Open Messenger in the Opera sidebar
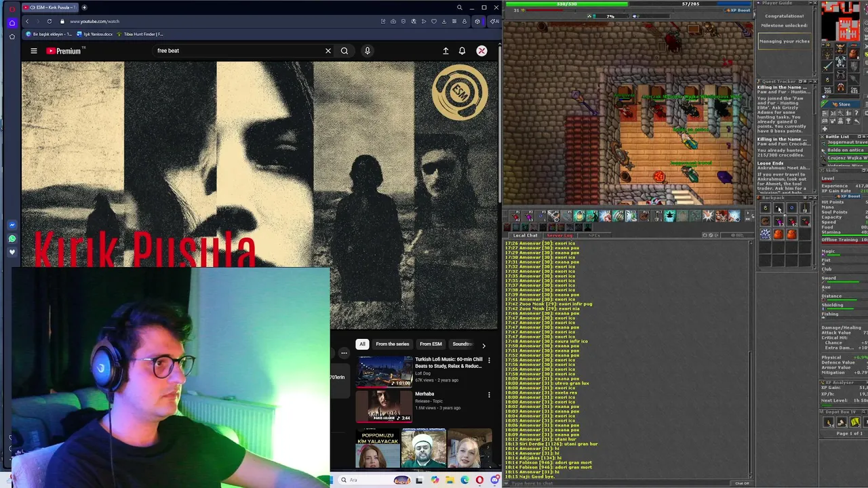This screenshot has width=868, height=488. tap(12, 225)
